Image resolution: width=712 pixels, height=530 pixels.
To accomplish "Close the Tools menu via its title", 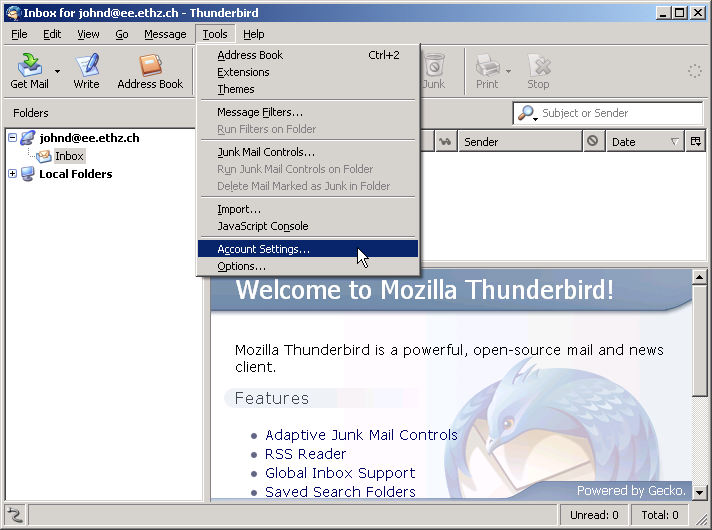I will [215, 34].
